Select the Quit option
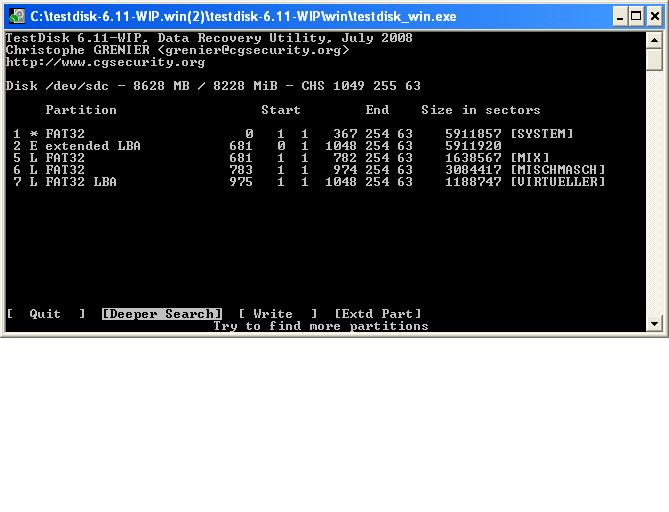The height and width of the screenshot is (512, 669). click(46, 314)
